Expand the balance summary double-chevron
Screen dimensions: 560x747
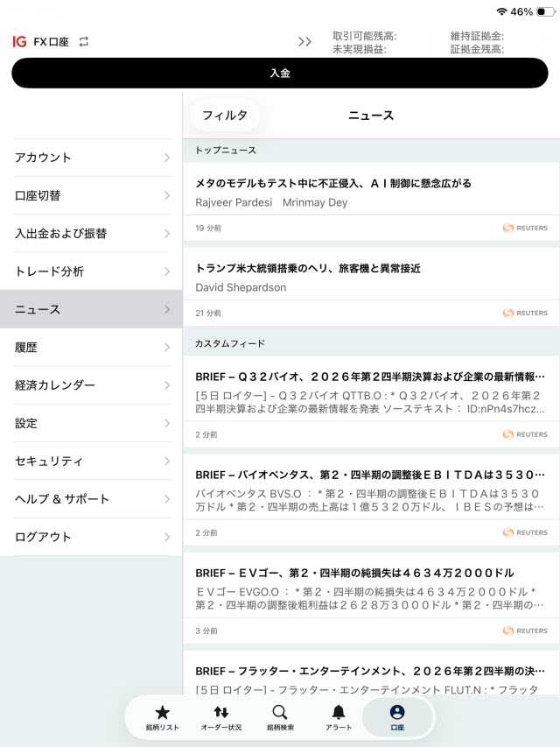coord(304,42)
